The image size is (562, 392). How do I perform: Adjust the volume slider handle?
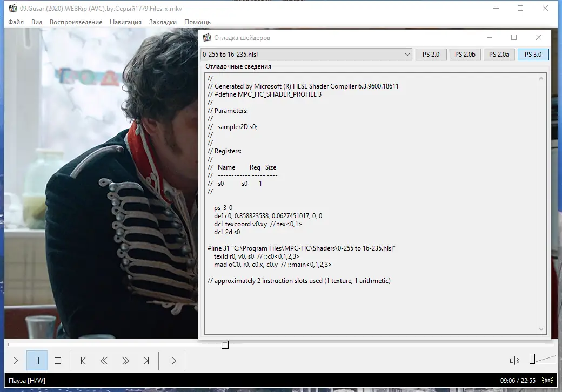click(x=532, y=360)
